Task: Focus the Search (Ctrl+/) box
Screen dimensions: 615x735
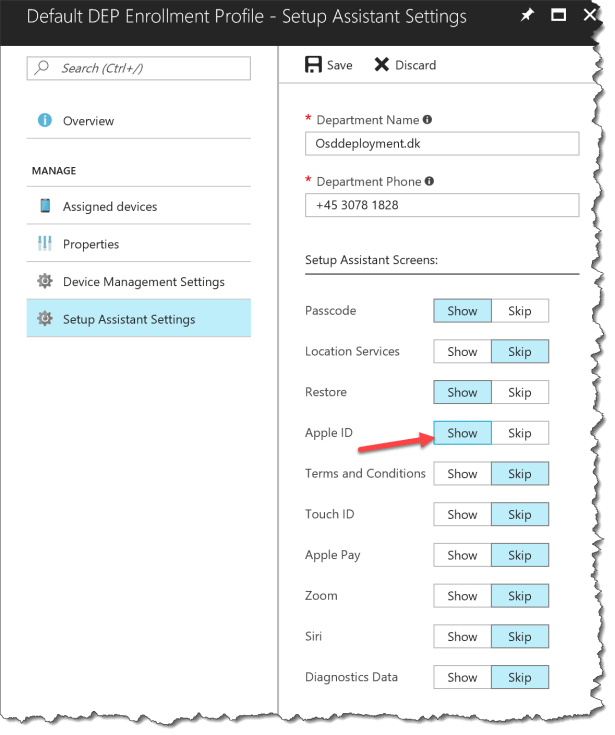Action: pos(140,68)
